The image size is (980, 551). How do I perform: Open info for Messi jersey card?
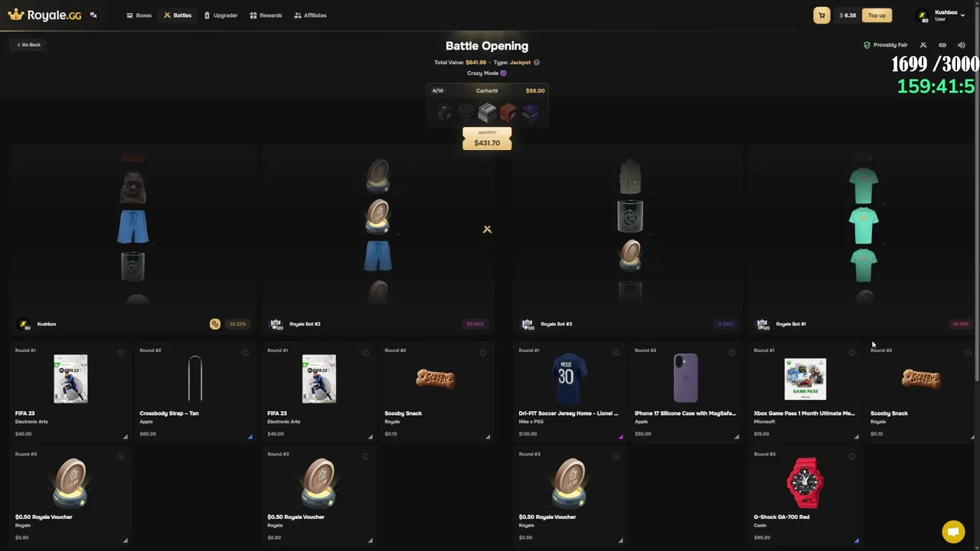click(616, 353)
